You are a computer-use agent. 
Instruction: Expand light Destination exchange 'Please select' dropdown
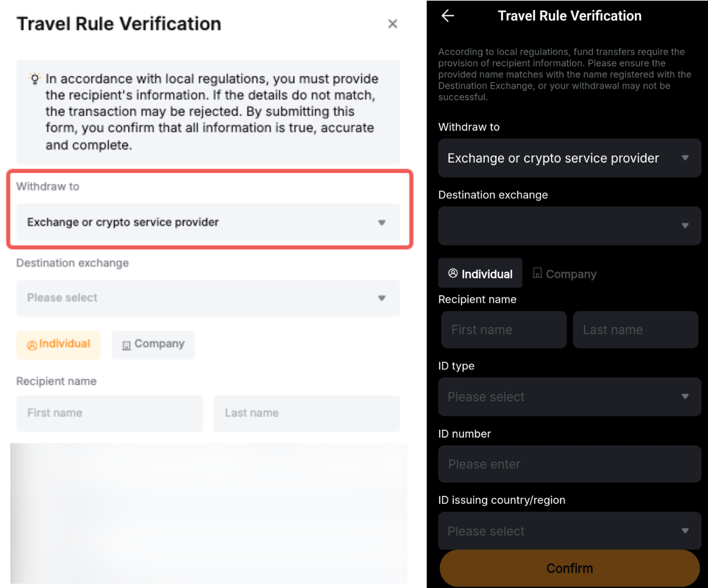[208, 298]
